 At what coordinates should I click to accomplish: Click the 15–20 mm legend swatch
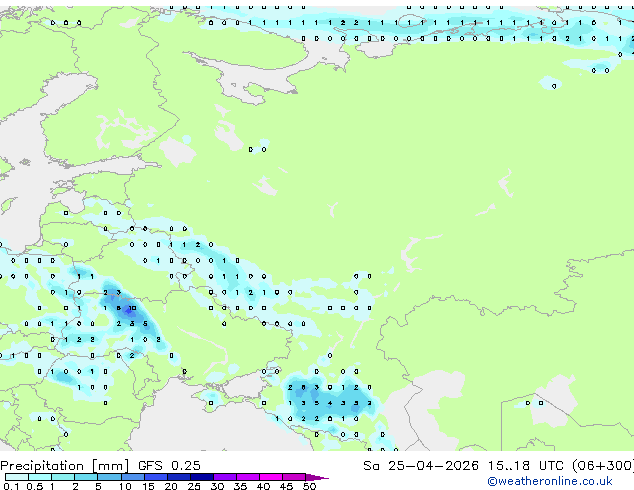point(155,477)
